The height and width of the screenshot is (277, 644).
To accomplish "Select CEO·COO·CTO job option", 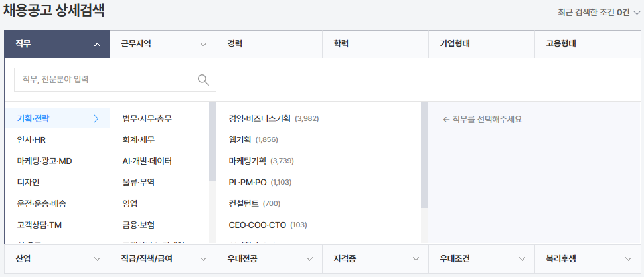I will tap(257, 225).
